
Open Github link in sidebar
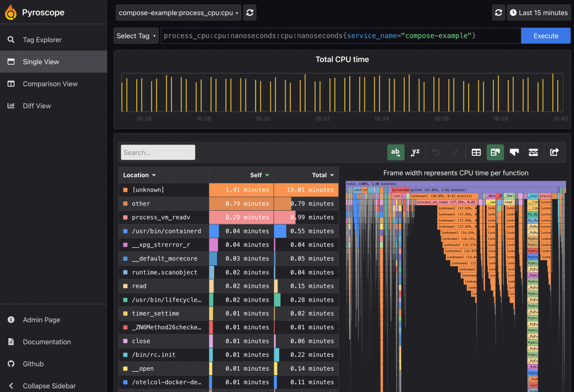coord(53,364)
